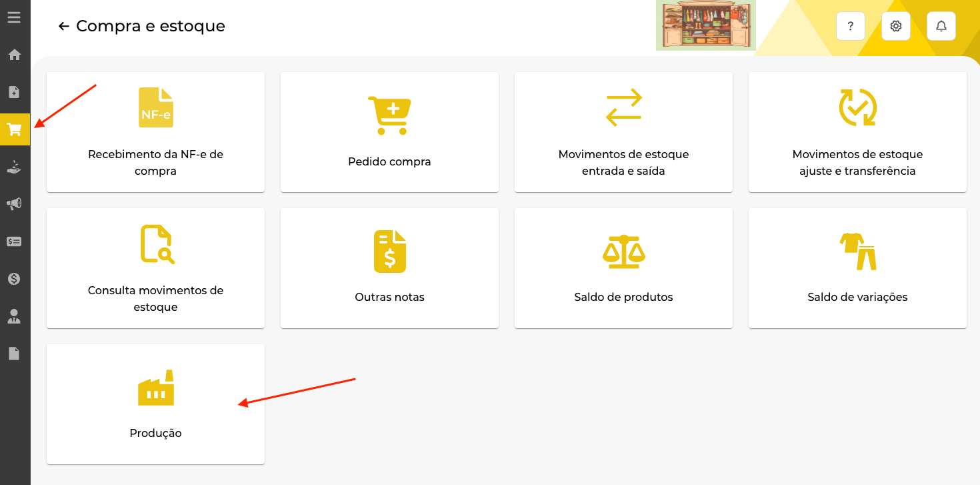Click the wardrobe store logo image
The height and width of the screenshot is (485, 980).
(x=706, y=25)
